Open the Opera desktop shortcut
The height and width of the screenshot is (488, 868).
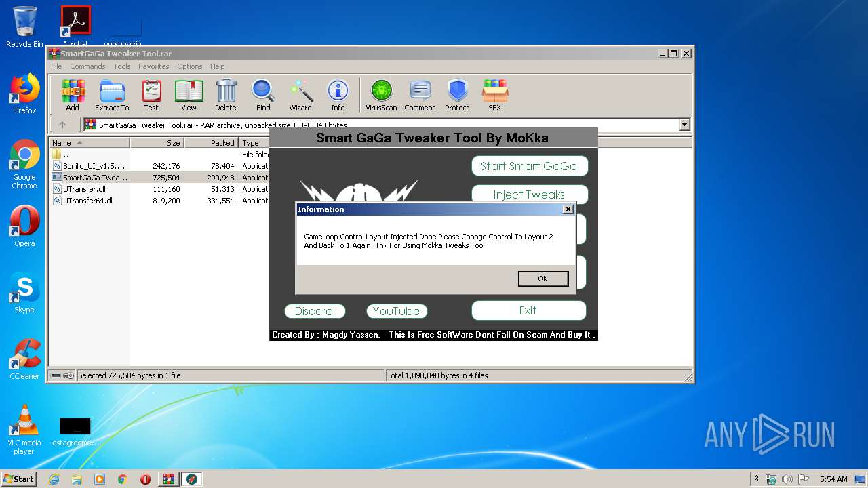pos(24,226)
